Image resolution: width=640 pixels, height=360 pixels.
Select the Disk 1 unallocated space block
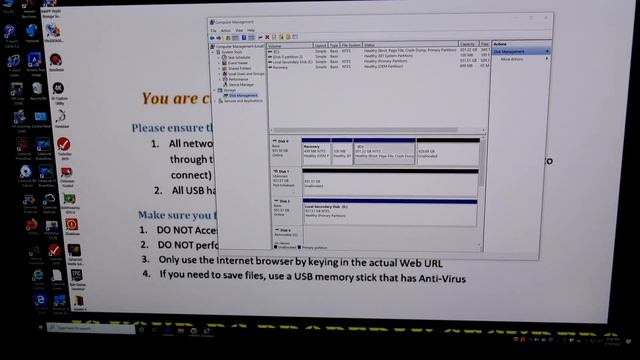(x=390, y=182)
